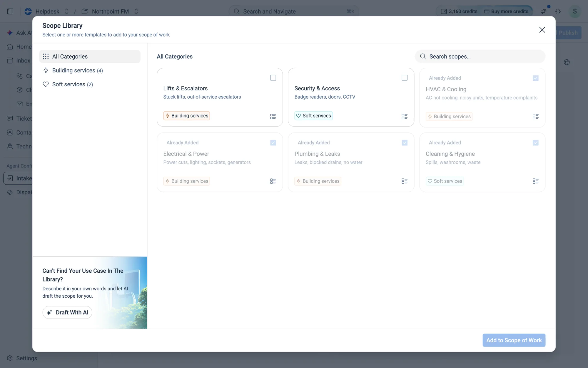This screenshot has height=368, width=588.
Task: Open details icon on Cleaning & Hygiene card
Action: 536,181
